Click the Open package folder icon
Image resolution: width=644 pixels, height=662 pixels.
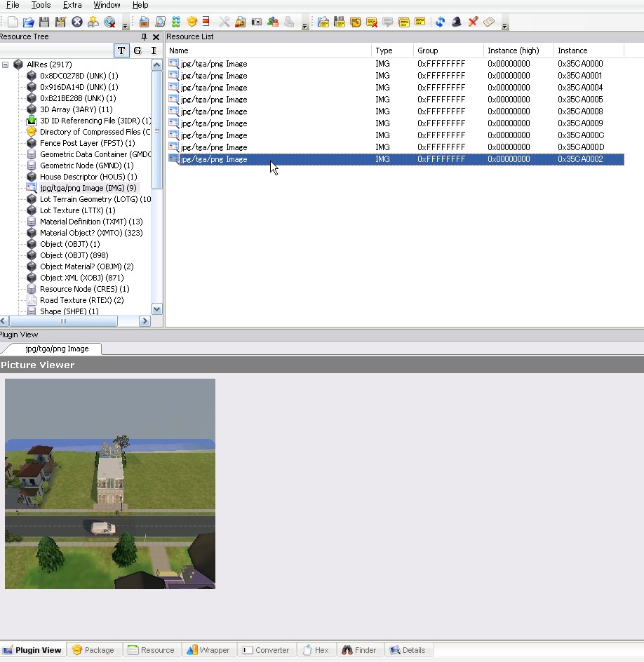[28, 22]
